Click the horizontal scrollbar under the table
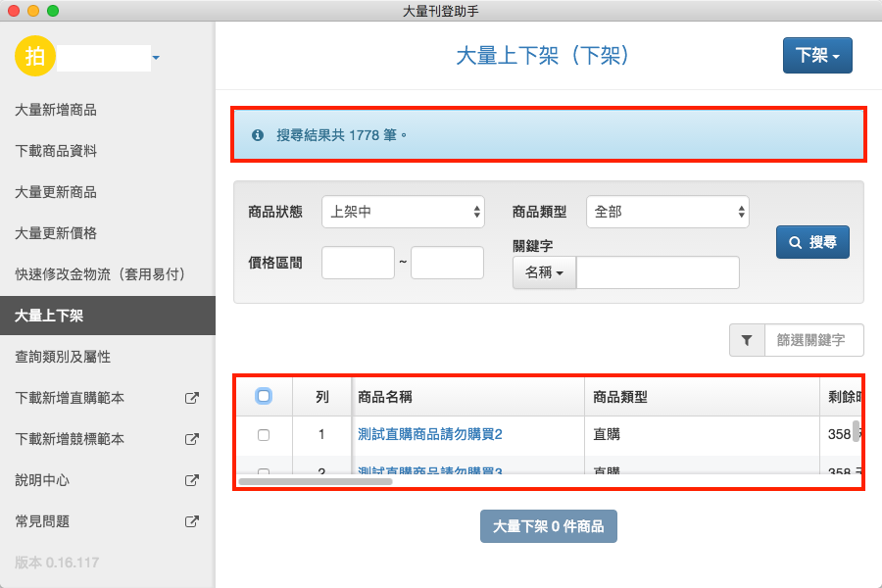 [x=316, y=481]
